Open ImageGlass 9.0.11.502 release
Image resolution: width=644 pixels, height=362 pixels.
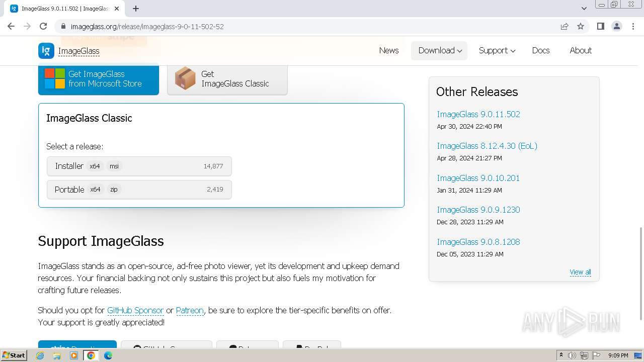pyautogui.click(x=478, y=114)
